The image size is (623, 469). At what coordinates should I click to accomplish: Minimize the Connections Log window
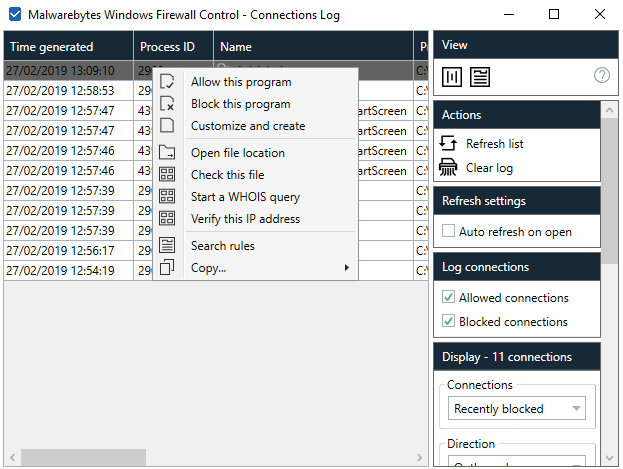click(509, 14)
